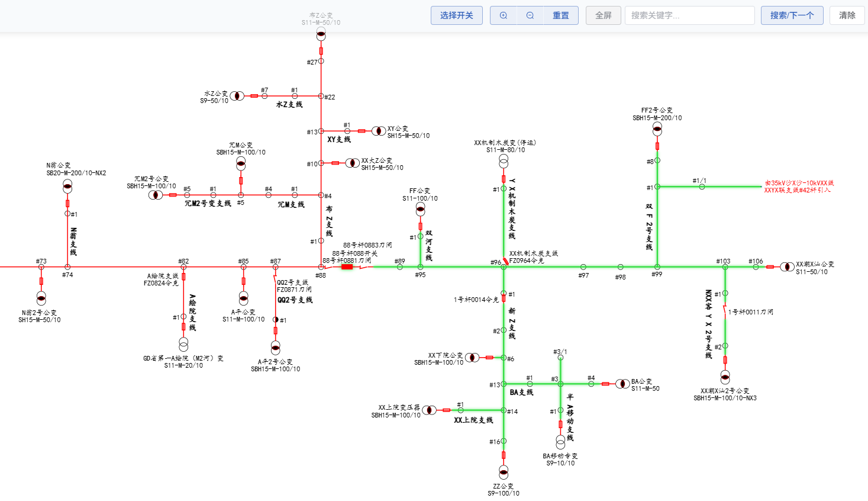This screenshot has width=868, height=501.
Task: Click the zoom in magnifier icon
Action: pyautogui.click(x=504, y=15)
